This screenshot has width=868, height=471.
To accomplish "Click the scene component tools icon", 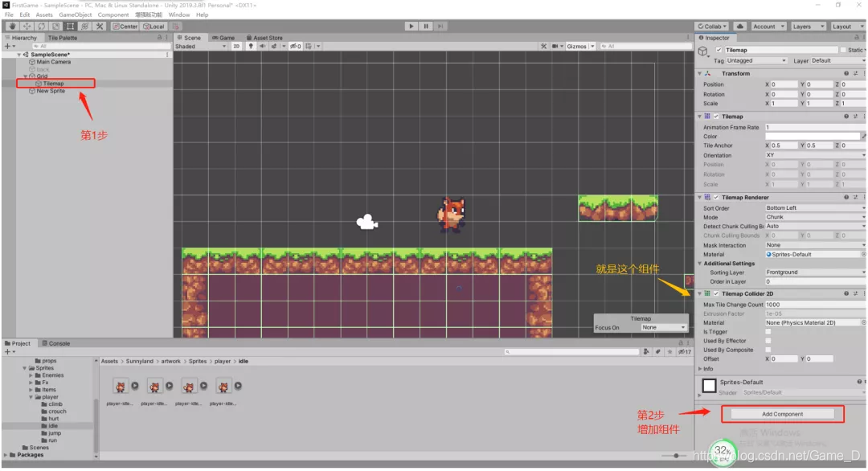I will (x=543, y=46).
